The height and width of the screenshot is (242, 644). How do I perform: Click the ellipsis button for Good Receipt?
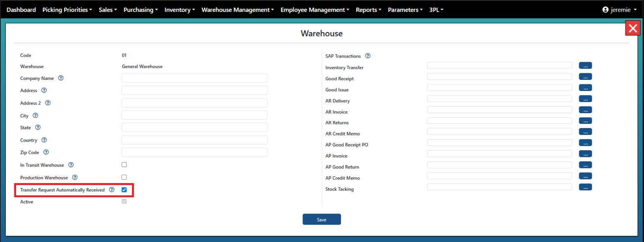click(585, 77)
